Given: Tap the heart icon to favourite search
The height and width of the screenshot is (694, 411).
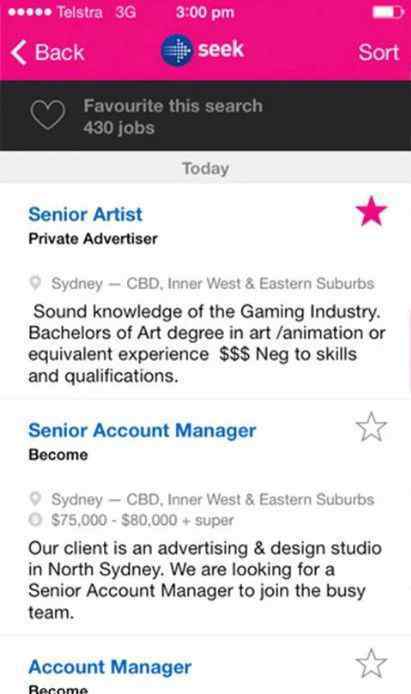Looking at the screenshot, I should (x=48, y=115).
